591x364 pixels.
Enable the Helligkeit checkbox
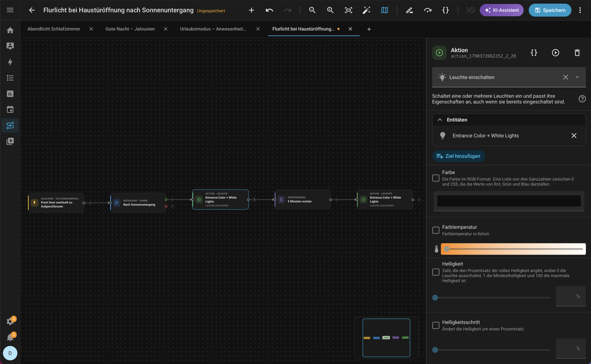pyautogui.click(x=436, y=272)
